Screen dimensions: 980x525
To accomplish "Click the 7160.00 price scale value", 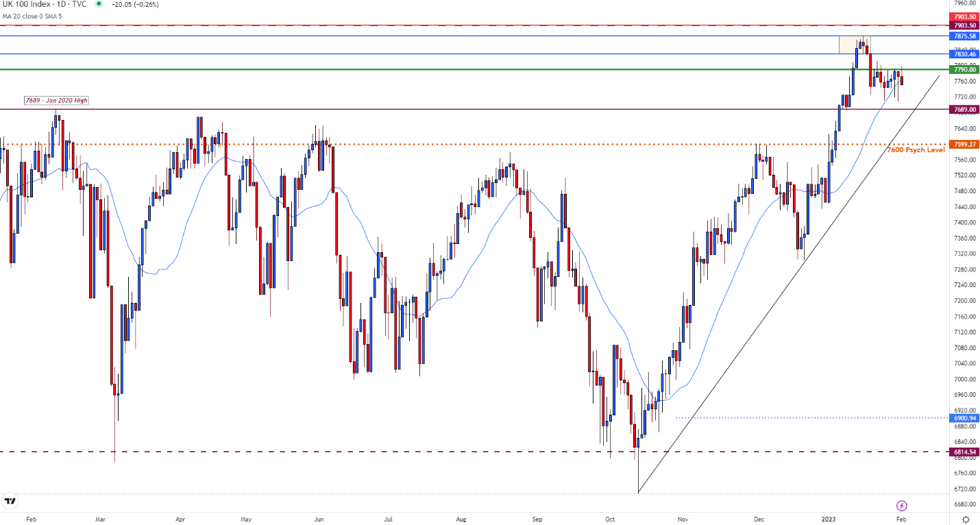I will 964,317.
